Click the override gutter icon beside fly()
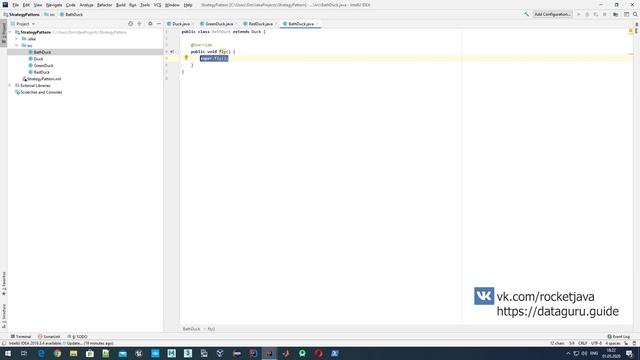 pos(172,52)
